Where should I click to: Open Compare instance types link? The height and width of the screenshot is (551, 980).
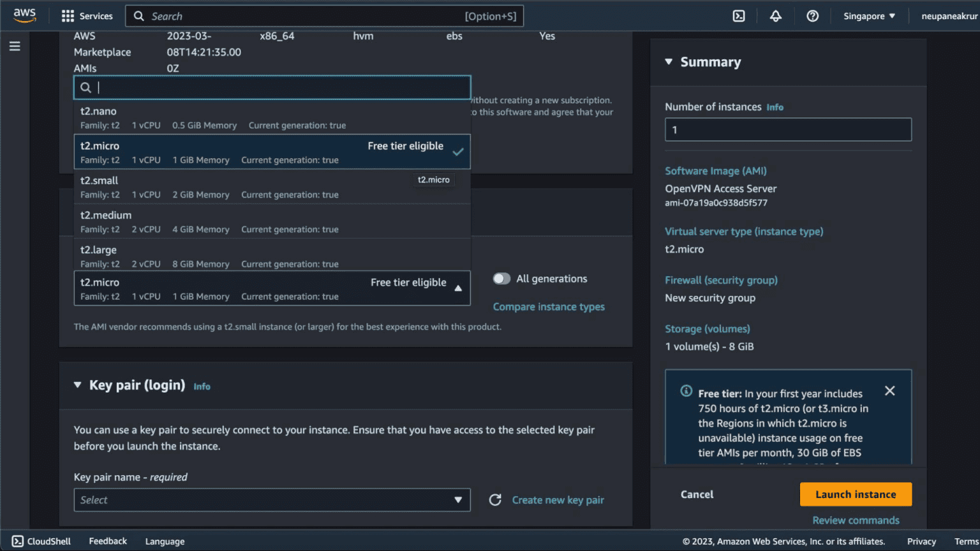pyautogui.click(x=549, y=307)
